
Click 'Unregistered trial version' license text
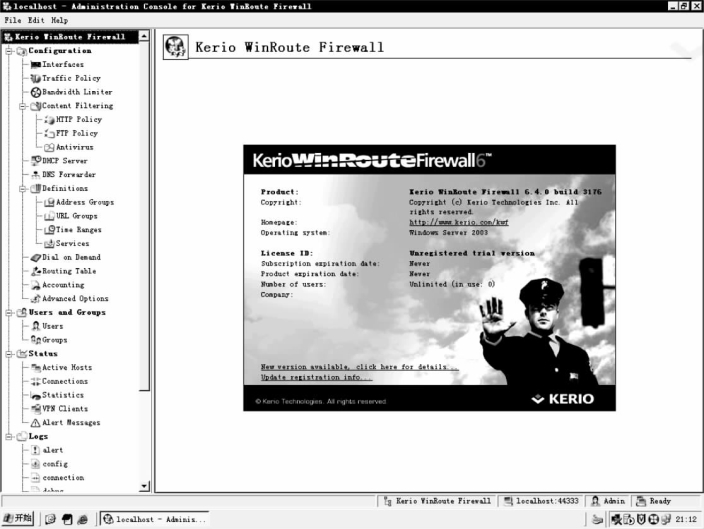472,253
